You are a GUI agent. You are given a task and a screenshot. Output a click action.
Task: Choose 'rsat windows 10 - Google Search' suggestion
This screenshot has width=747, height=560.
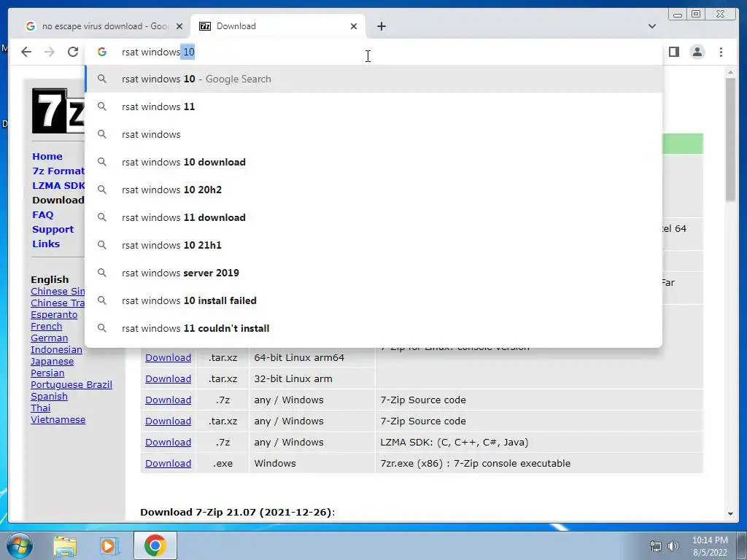[373, 79]
